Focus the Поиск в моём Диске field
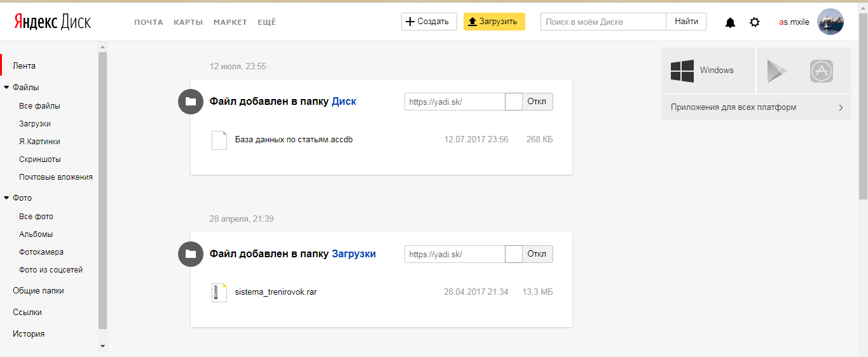Screen dimensions: 868x357 tap(603, 22)
